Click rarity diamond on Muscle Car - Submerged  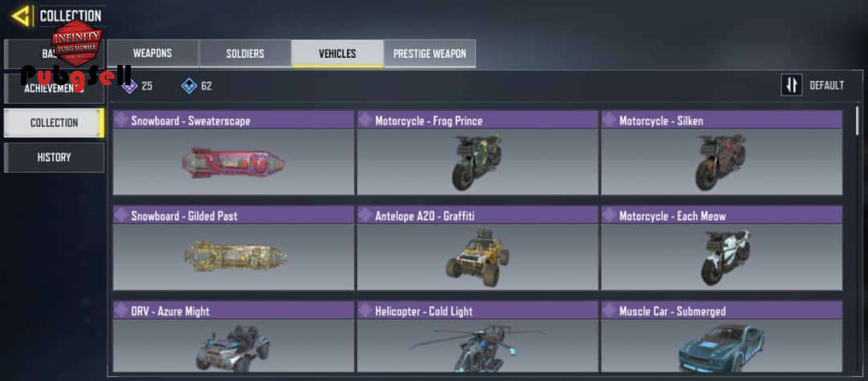coord(610,311)
